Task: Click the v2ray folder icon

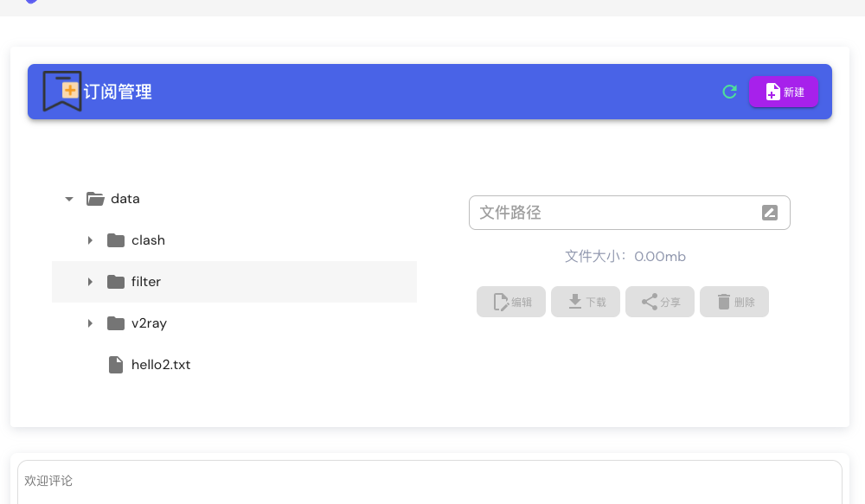Action: point(116,323)
